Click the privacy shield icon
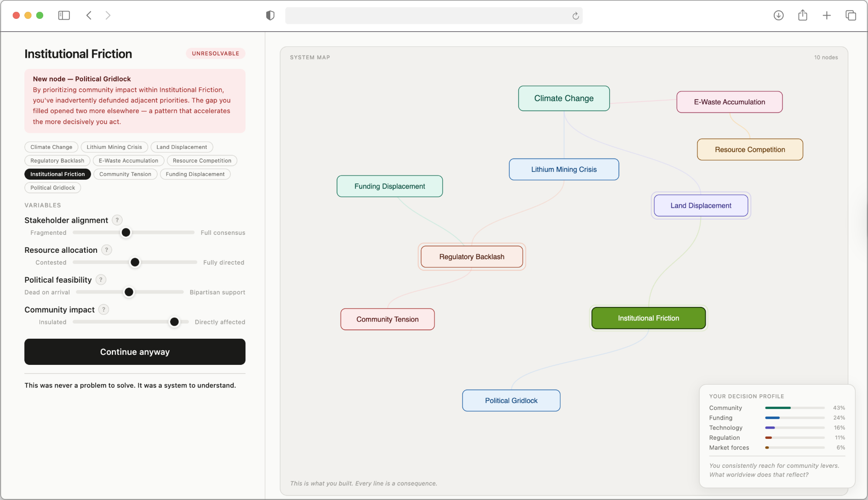The width and height of the screenshot is (868, 500). [x=270, y=16]
